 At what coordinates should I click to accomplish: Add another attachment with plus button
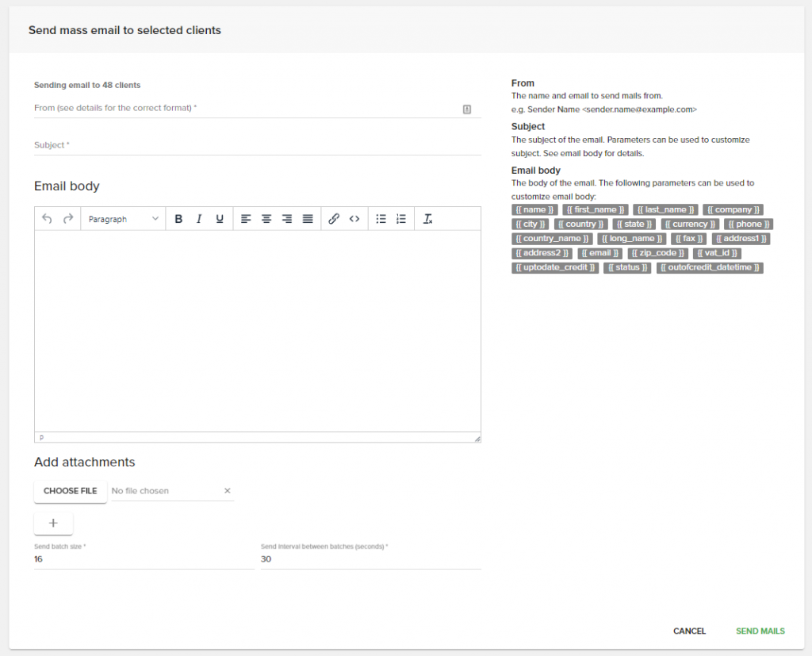[x=53, y=523]
